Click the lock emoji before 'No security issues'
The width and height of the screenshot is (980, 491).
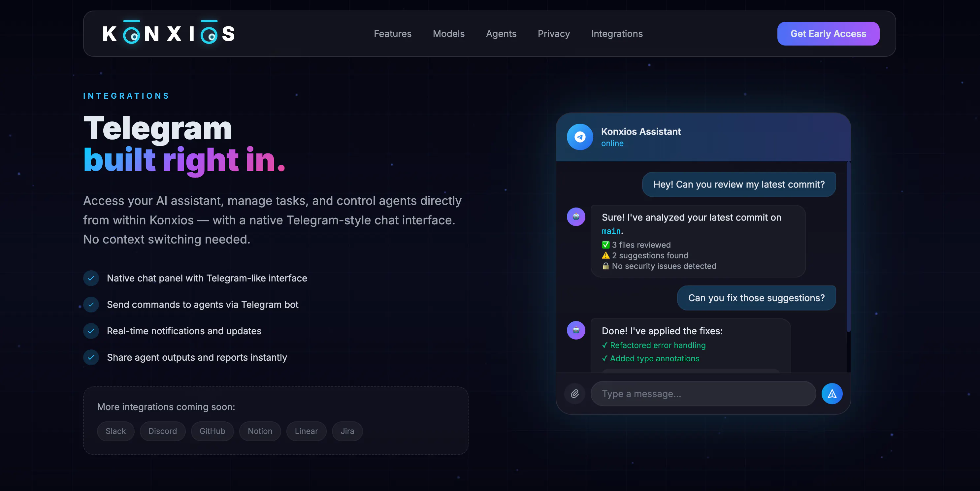(x=605, y=266)
